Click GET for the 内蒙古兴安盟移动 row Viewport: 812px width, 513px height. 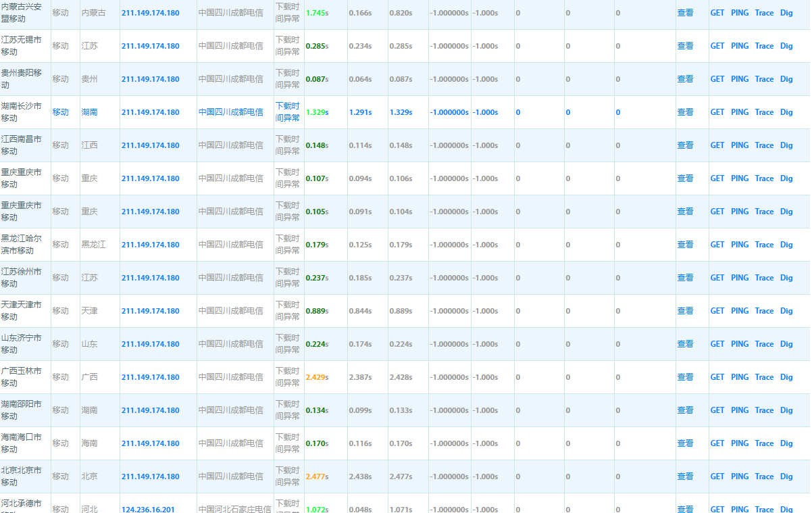pyautogui.click(x=717, y=13)
